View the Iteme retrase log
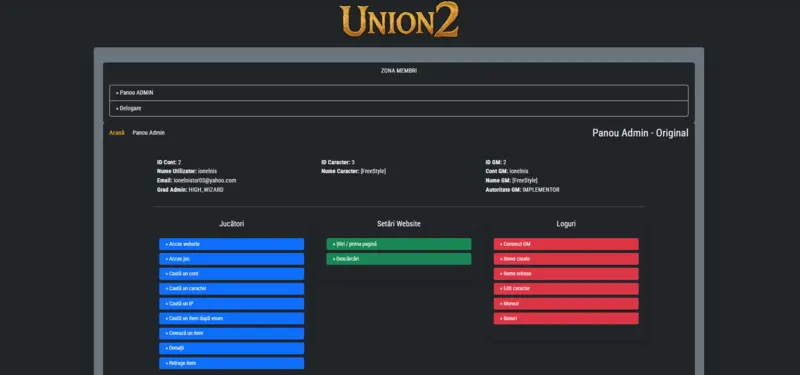800x375 pixels. point(566,273)
